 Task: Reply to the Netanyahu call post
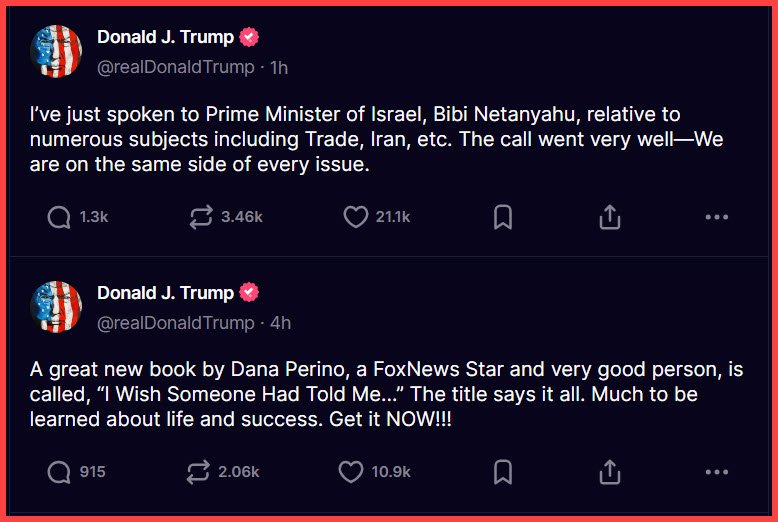click(59, 217)
